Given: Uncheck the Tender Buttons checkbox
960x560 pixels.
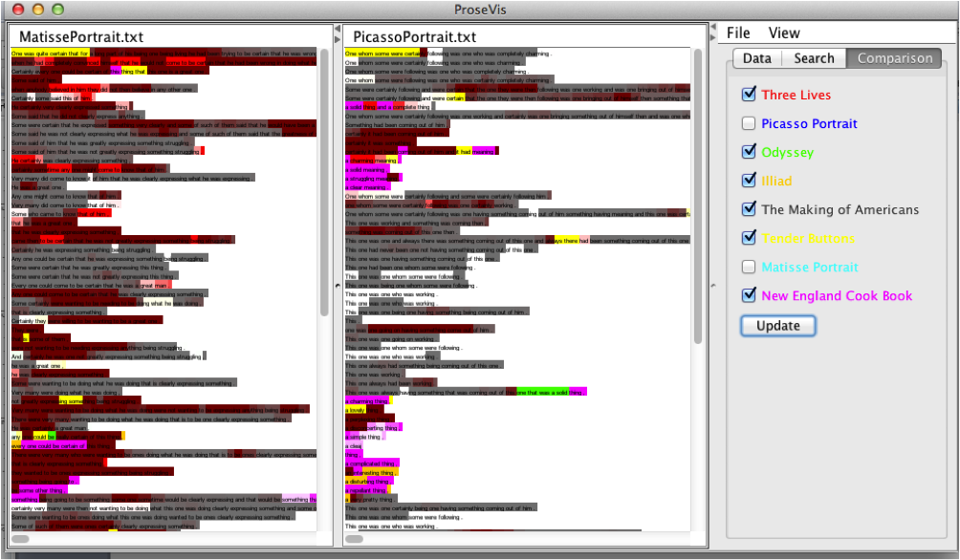Looking at the screenshot, I should pos(748,238).
